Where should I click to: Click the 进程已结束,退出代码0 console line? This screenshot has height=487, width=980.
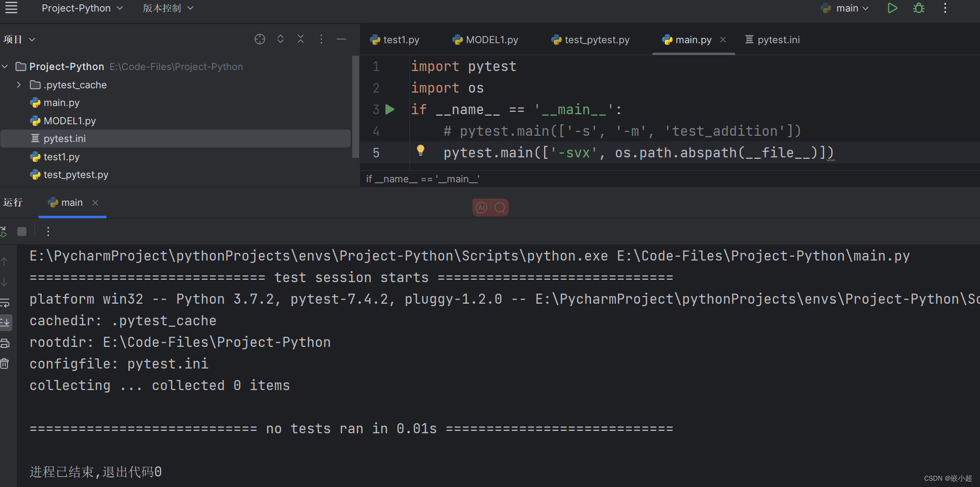[96, 472]
